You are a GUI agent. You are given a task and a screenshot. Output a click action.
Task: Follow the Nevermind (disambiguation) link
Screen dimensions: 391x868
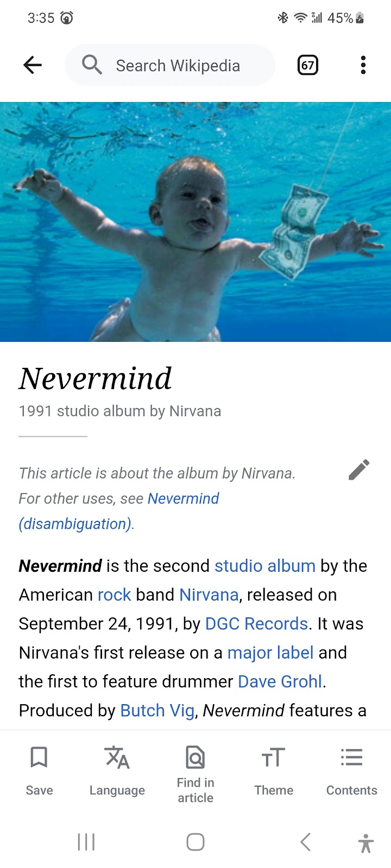119,511
